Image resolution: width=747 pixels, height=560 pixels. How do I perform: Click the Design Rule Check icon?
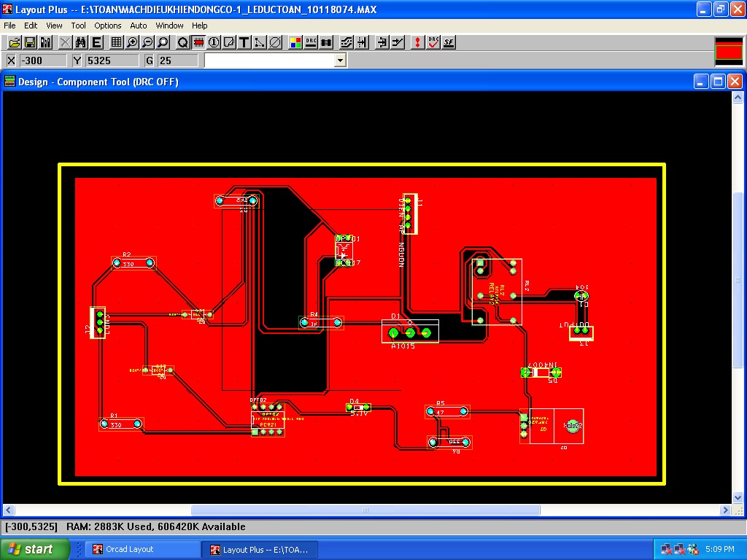[x=433, y=43]
